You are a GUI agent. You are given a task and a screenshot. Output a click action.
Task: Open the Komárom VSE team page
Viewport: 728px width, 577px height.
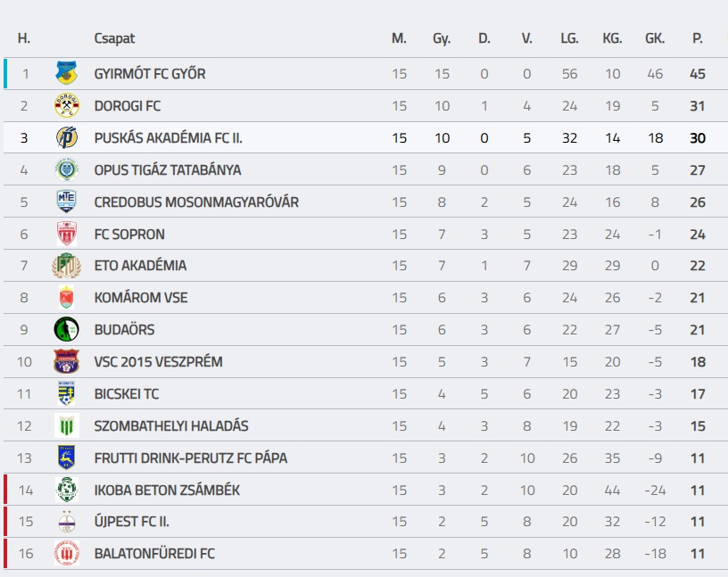click(141, 298)
